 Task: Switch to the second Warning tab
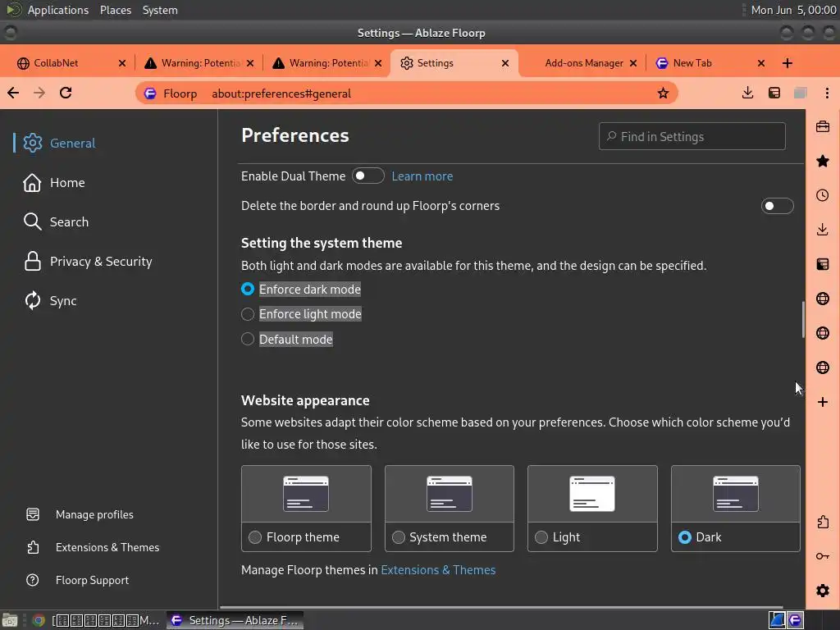pos(327,63)
